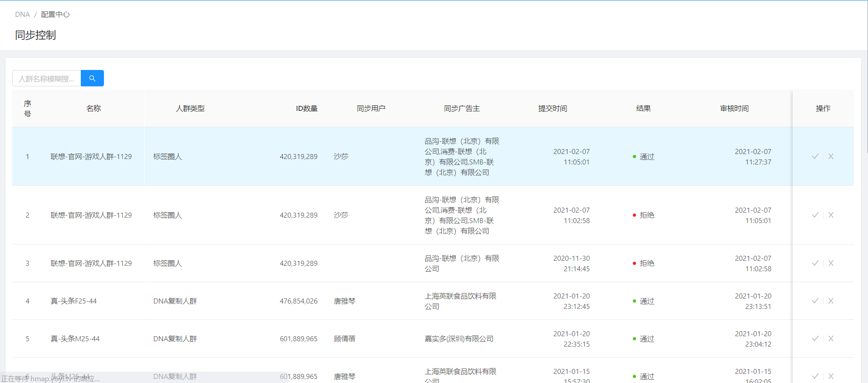Approve row 3 with checkmark icon
868x383 pixels.
[x=815, y=263]
